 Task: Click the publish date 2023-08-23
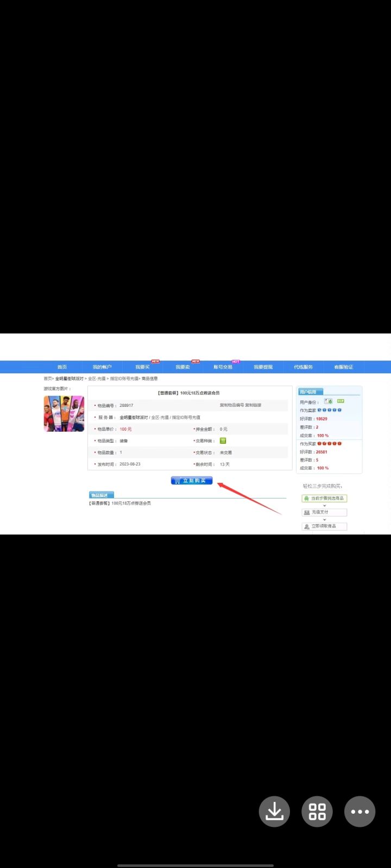pos(130,464)
